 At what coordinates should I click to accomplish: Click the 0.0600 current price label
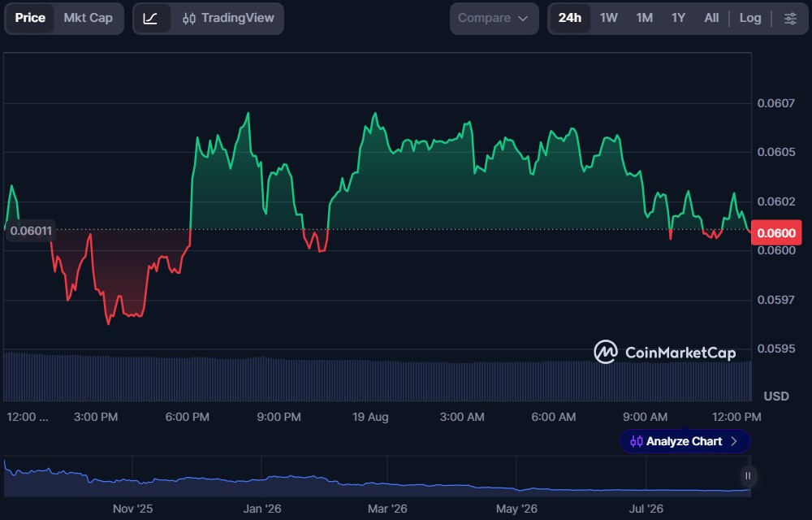[x=775, y=233]
